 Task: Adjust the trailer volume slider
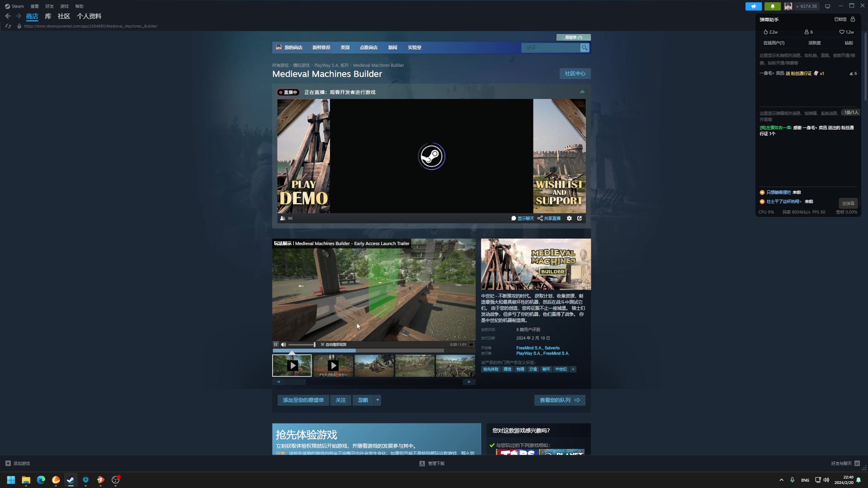[x=302, y=344]
